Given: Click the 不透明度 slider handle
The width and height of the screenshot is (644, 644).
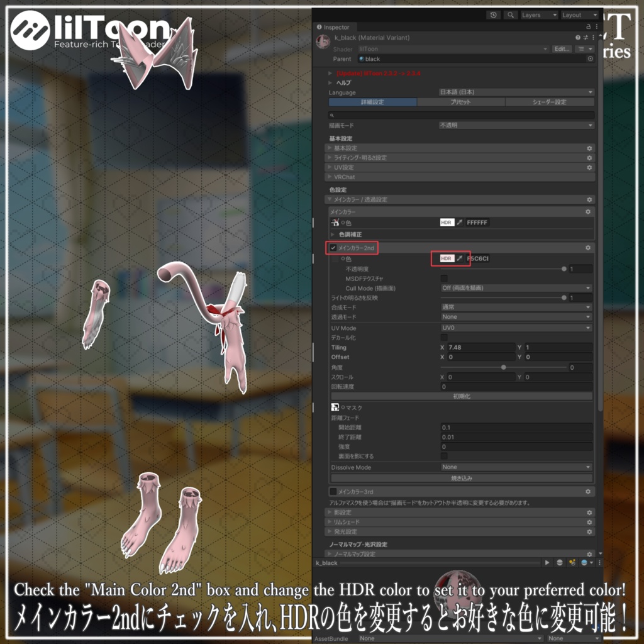Looking at the screenshot, I should point(564,269).
